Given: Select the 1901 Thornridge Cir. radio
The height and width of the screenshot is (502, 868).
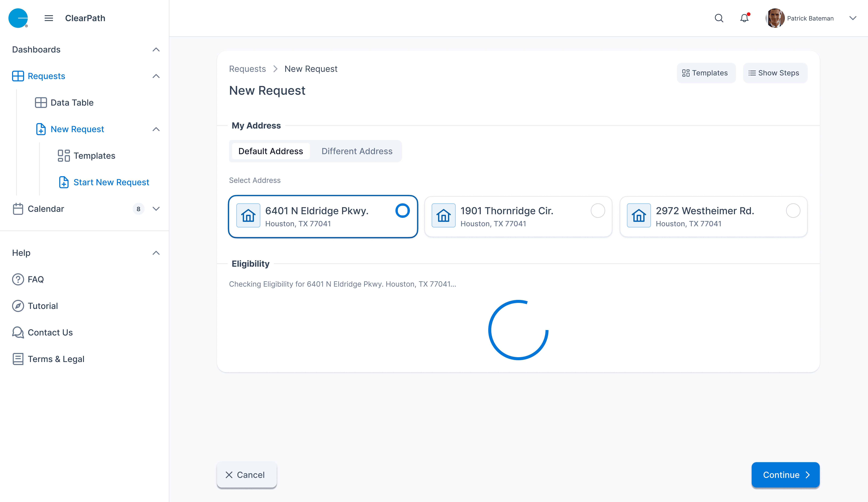Looking at the screenshot, I should click(x=598, y=211).
